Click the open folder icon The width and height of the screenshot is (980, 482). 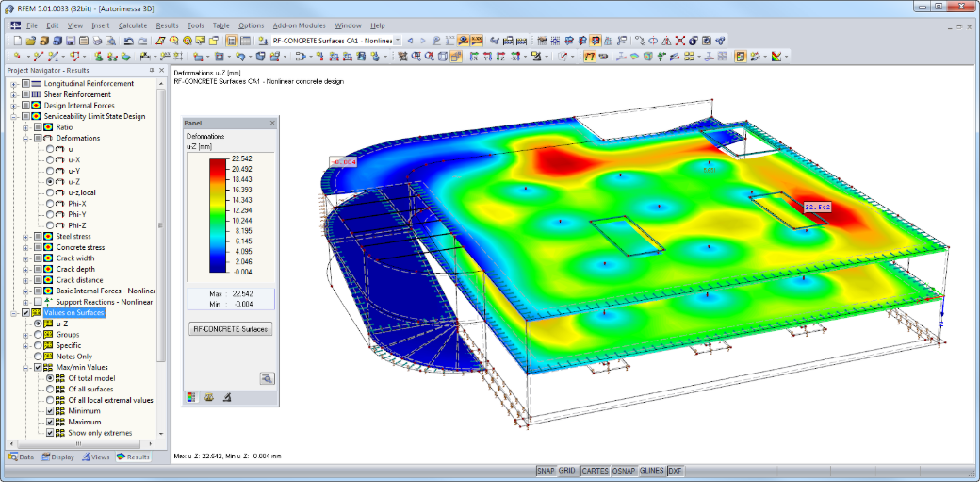point(30,41)
